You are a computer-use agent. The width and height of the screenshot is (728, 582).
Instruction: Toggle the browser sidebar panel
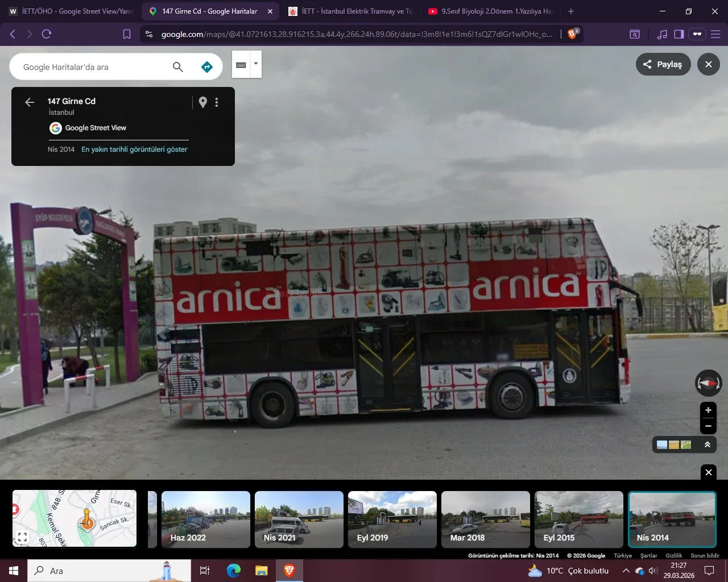[679, 34]
